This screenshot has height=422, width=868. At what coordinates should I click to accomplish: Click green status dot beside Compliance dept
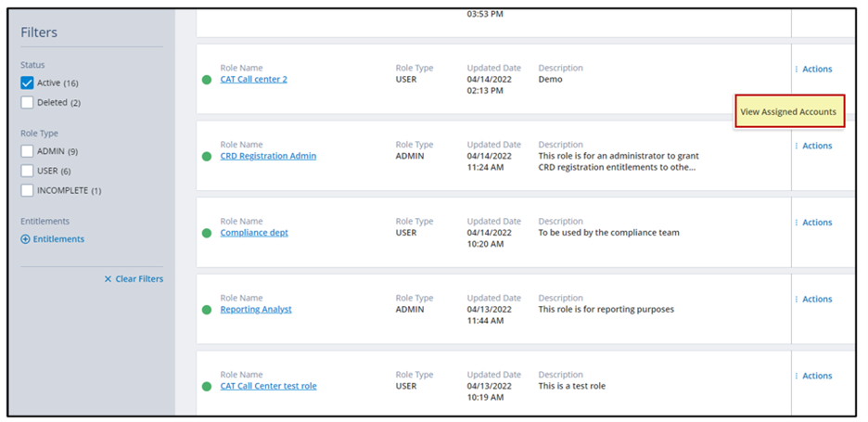tap(207, 233)
